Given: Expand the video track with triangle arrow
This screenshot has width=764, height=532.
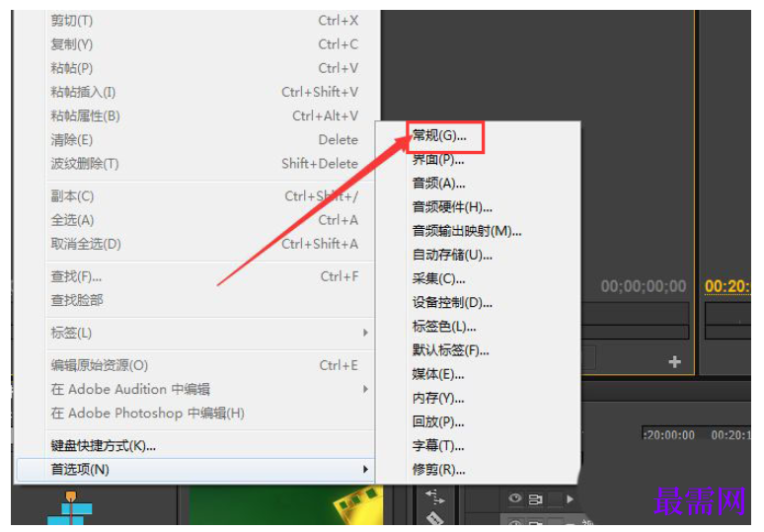Looking at the screenshot, I should tap(570, 498).
